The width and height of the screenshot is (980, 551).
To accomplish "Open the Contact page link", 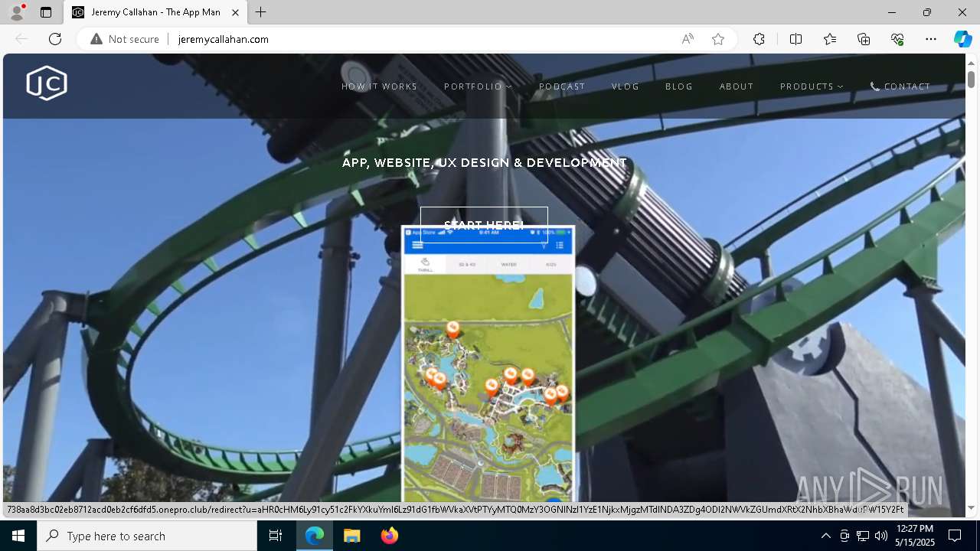I will pyautogui.click(x=900, y=86).
